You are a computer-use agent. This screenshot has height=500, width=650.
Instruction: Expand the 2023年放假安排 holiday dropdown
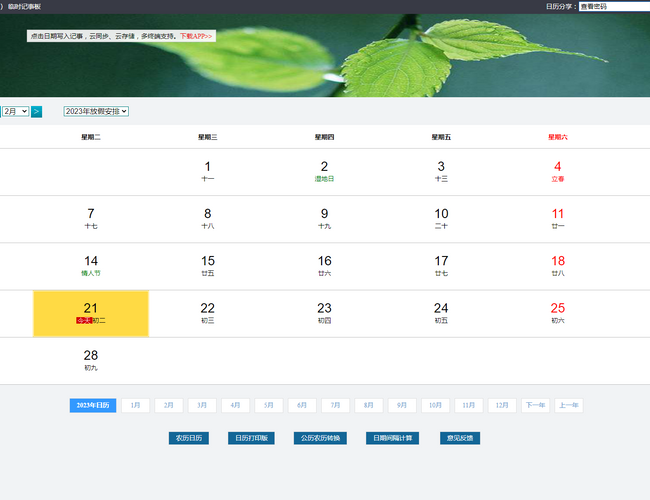click(96, 111)
